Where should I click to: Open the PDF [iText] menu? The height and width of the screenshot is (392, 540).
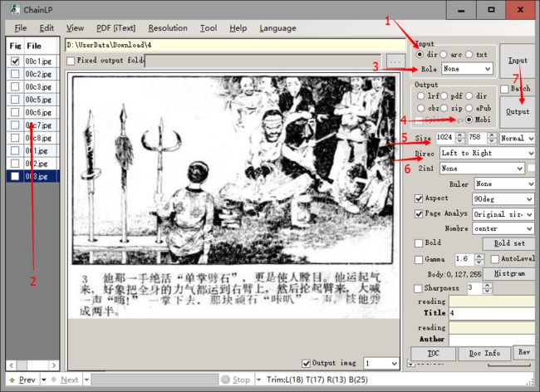[x=116, y=28]
